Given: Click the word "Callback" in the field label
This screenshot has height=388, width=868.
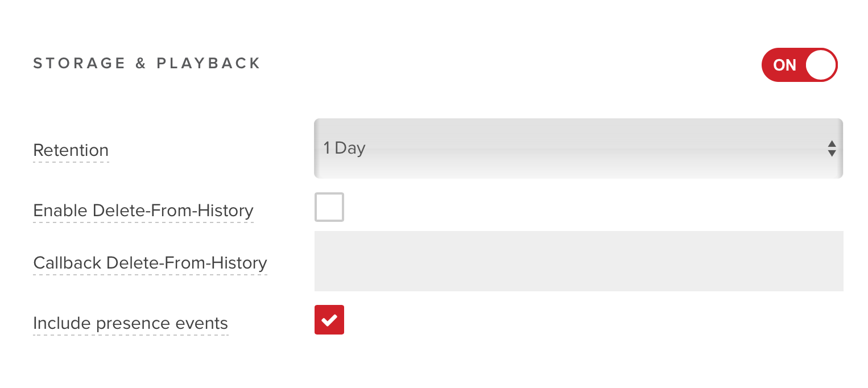Looking at the screenshot, I should coord(68,263).
